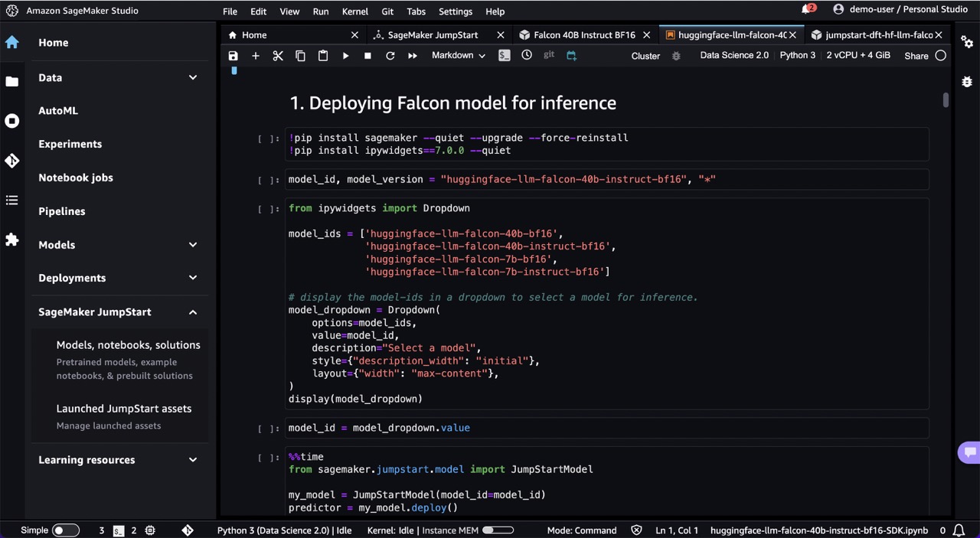This screenshot has width=980, height=538.
Task: Paste cells using the clipboard icon
Action: tap(323, 56)
